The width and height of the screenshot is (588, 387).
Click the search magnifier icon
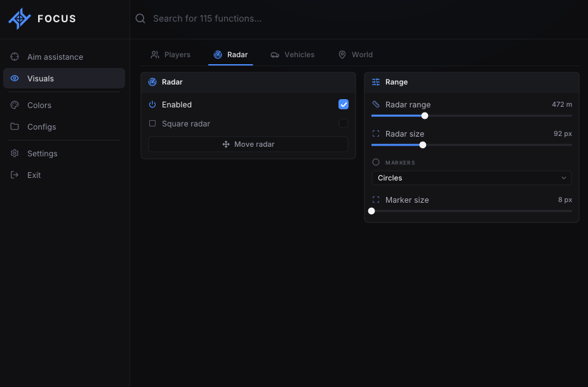tap(140, 18)
